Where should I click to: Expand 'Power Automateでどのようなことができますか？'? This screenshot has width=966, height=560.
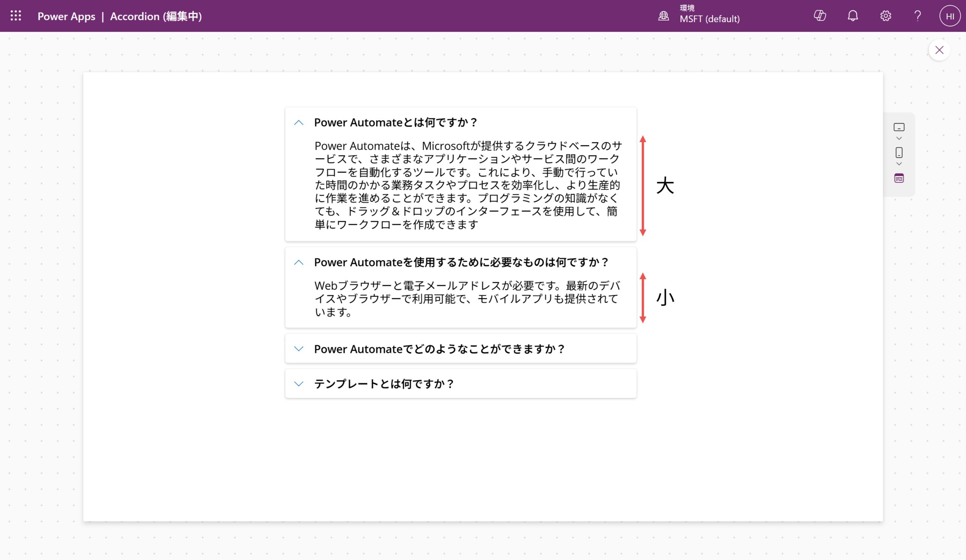pyautogui.click(x=298, y=348)
